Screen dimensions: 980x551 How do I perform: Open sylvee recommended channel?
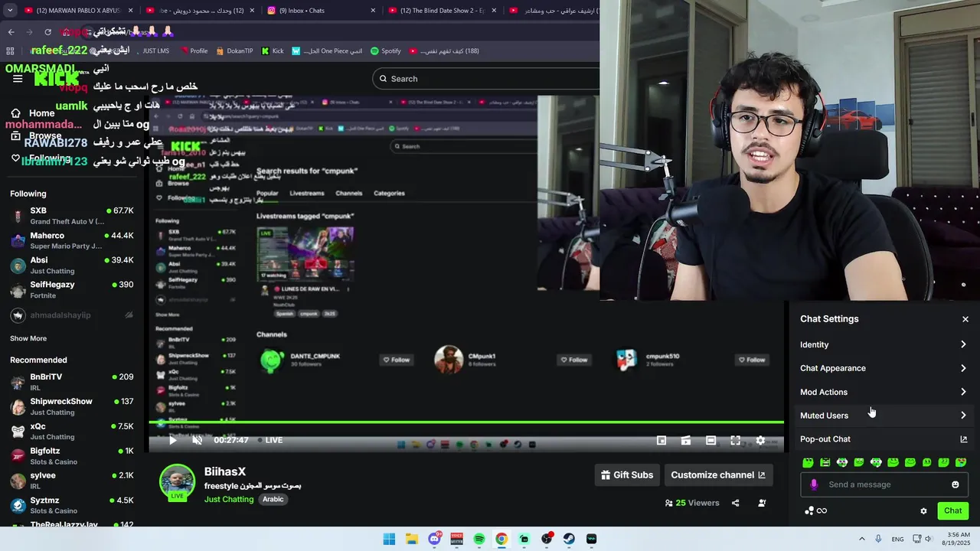72,481
